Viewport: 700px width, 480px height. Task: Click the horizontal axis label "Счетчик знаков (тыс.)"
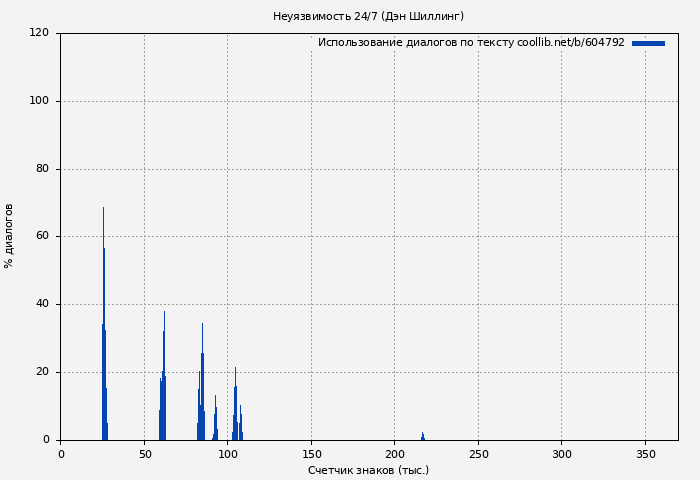pos(368,470)
